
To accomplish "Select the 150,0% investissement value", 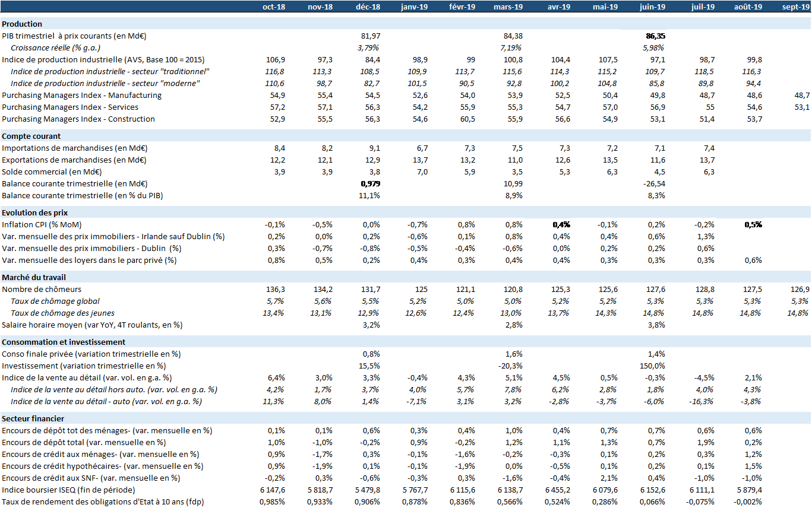I will pyautogui.click(x=654, y=366).
